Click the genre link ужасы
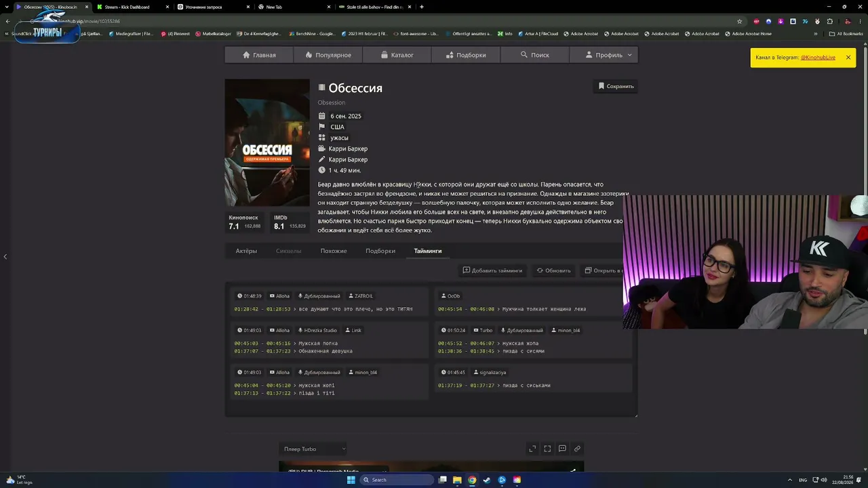This screenshot has width=868, height=488. [x=339, y=138]
